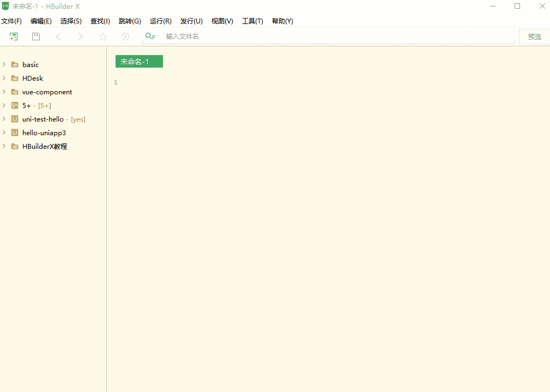Close the HBuilder X window

coord(542,7)
